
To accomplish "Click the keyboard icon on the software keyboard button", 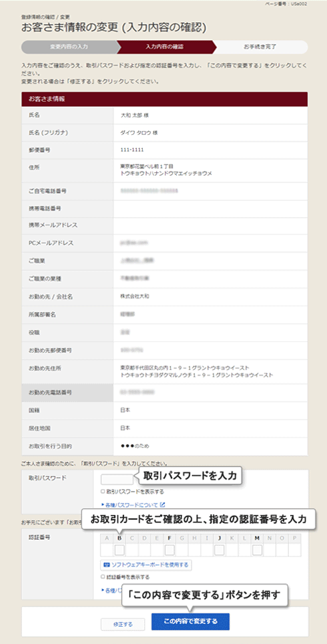I will (x=107, y=565).
